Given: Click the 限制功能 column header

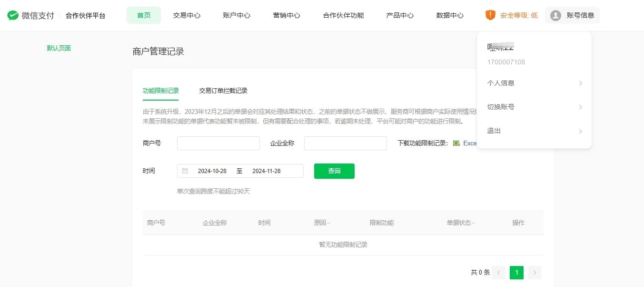Looking at the screenshot, I should pyautogui.click(x=382, y=223).
